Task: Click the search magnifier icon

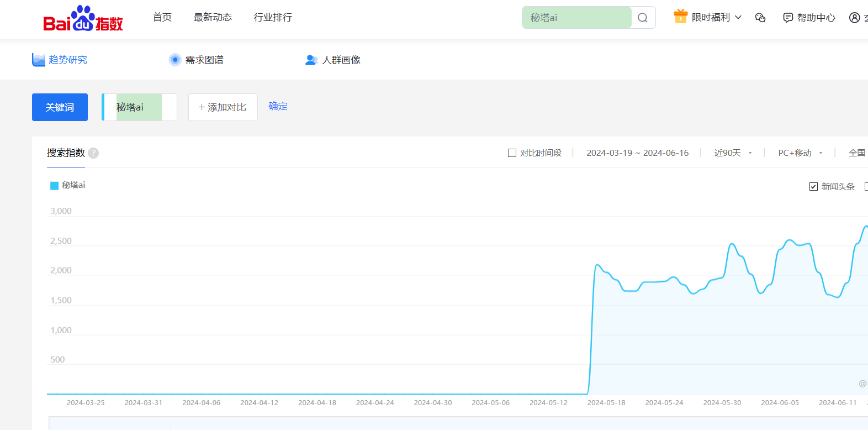Action: (643, 18)
